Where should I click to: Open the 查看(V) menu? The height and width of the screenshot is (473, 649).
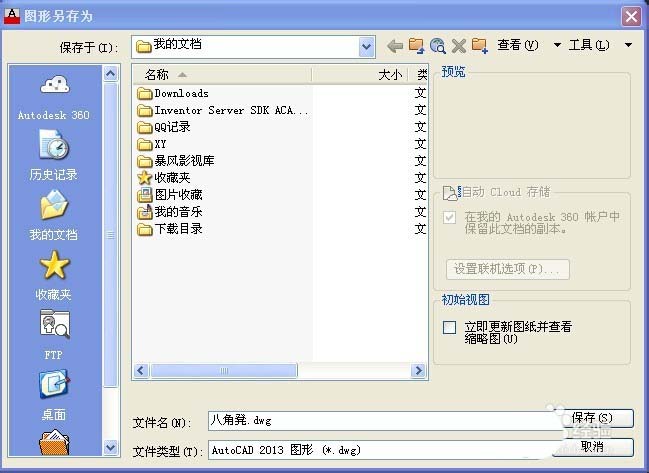(529, 45)
